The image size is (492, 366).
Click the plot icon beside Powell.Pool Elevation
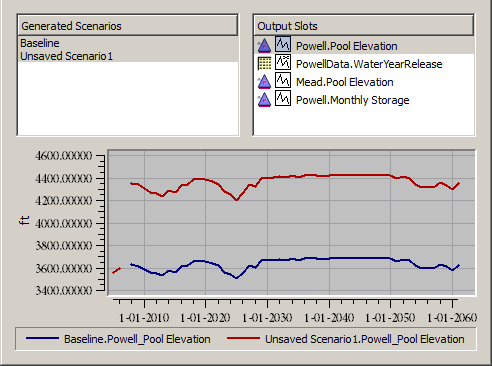[283, 44]
